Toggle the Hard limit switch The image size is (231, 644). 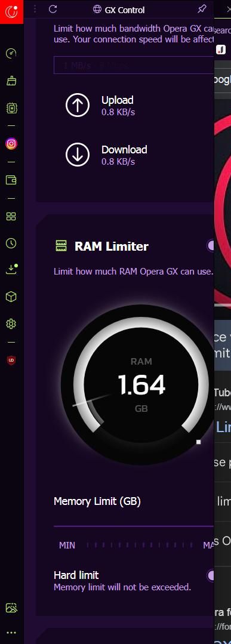point(211,575)
